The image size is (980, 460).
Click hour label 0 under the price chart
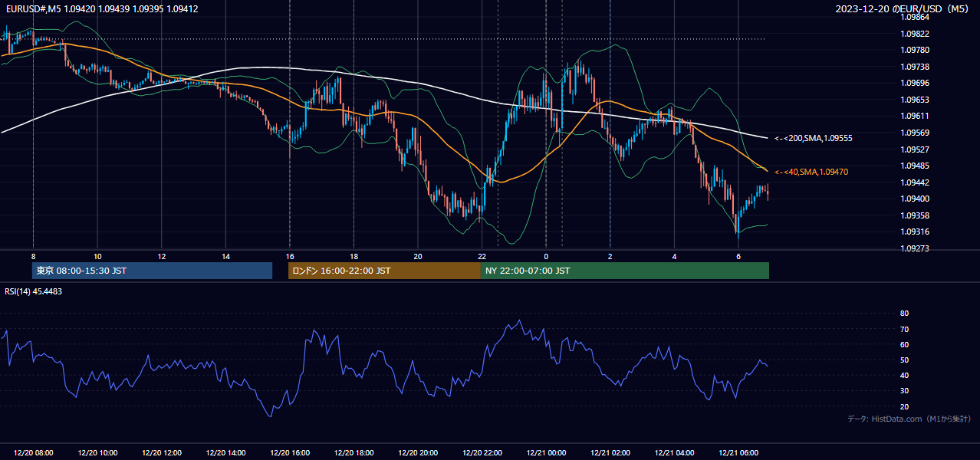click(546, 257)
